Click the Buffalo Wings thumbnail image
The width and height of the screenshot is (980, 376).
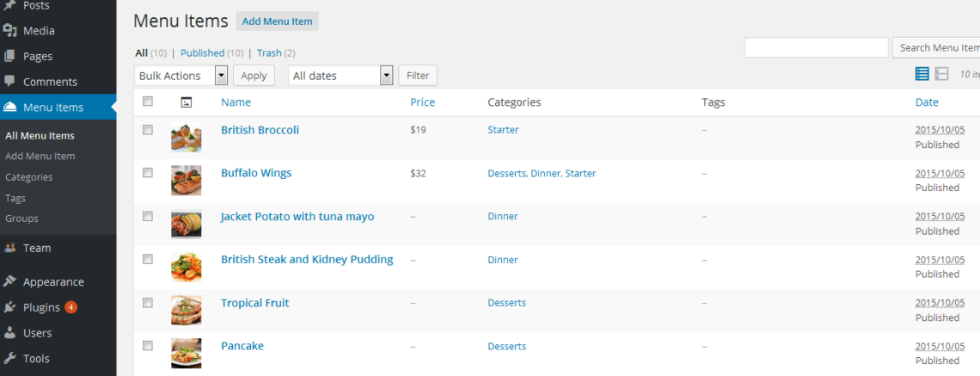(x=187, y=180)
